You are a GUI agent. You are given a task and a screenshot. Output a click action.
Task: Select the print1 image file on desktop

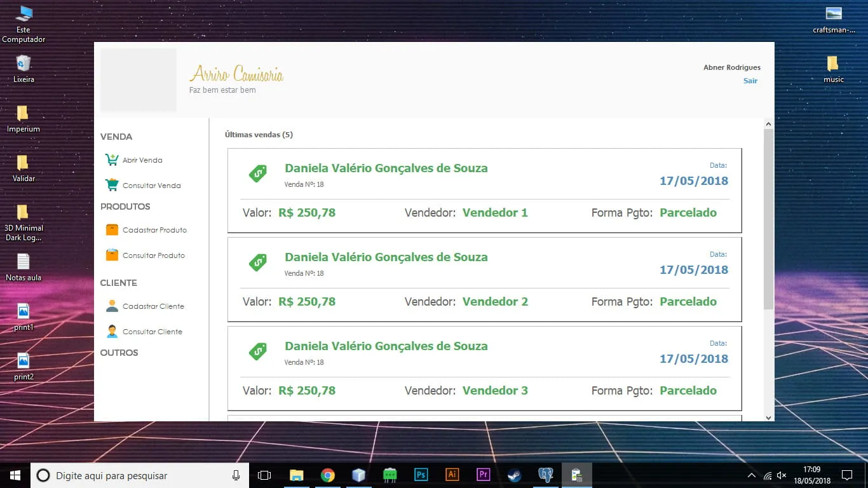[24, 316]
